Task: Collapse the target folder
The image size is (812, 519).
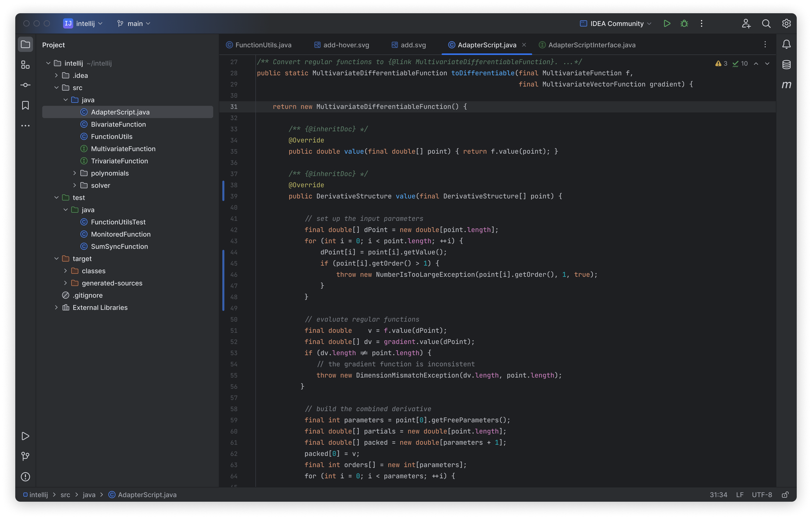Action: click(56, 259)
